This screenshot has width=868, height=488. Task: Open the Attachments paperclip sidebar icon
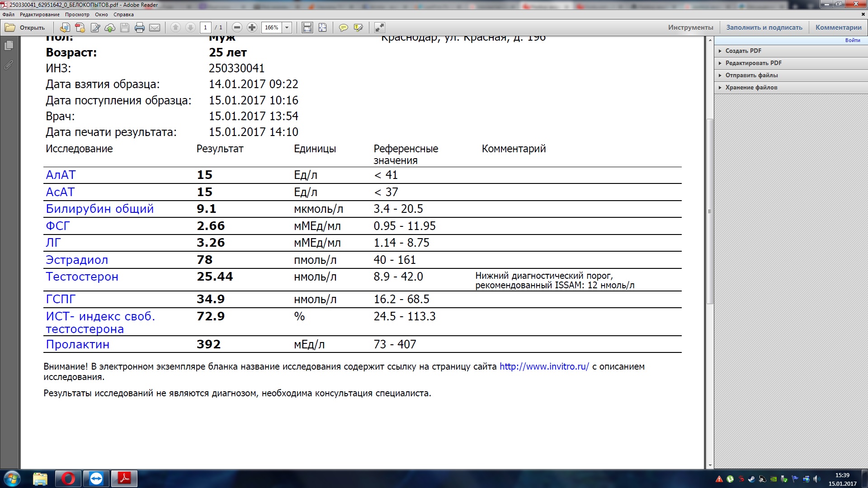point(9,65)
